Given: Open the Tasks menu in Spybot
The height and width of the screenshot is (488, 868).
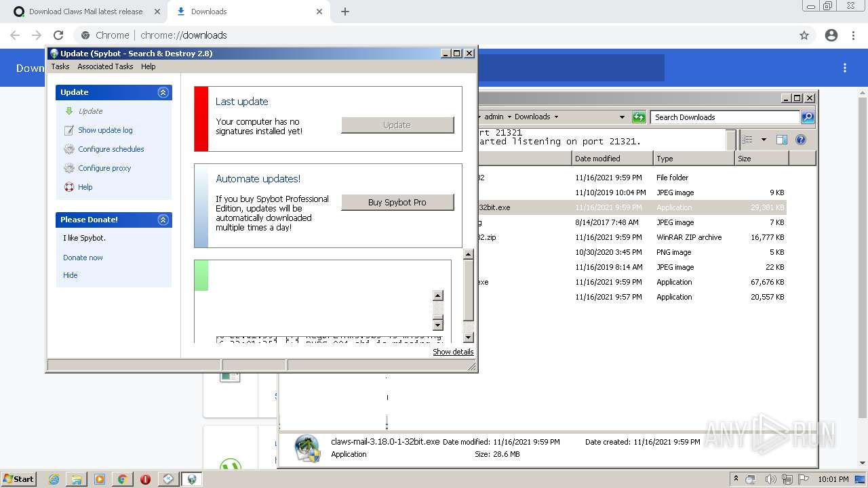Looking at the screenshot, I should point(60,66).
